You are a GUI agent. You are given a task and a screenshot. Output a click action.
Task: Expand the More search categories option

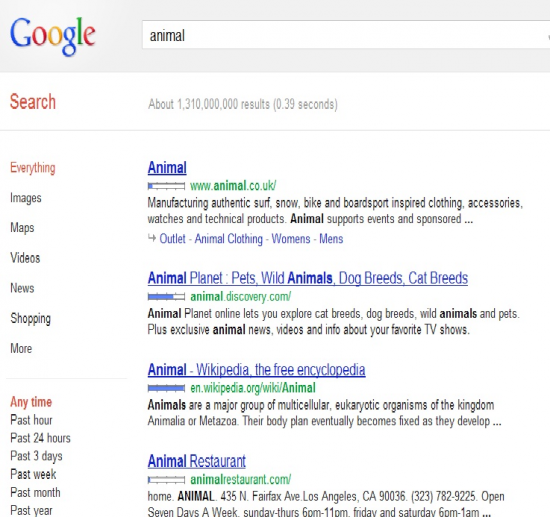(21, 349)
